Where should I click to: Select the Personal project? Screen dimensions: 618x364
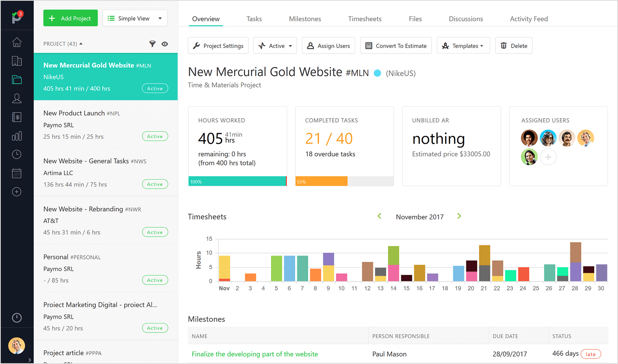coord(105,268)
